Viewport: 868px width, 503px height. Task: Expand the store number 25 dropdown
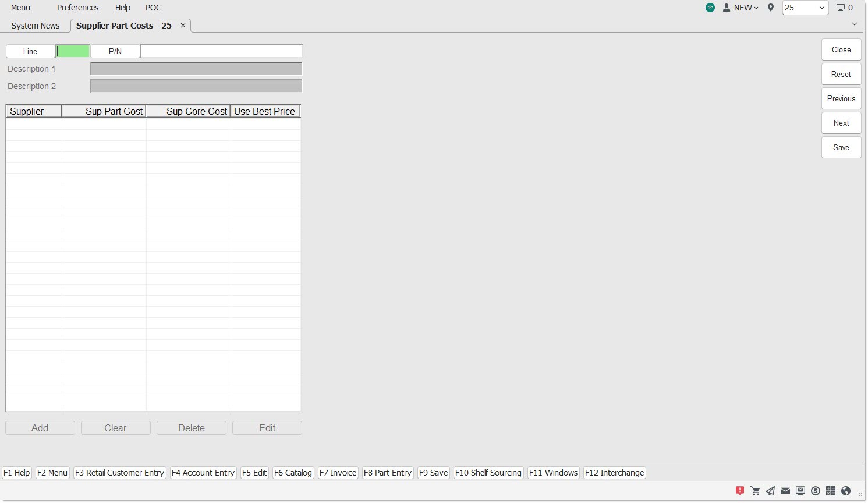pos(821,8)
